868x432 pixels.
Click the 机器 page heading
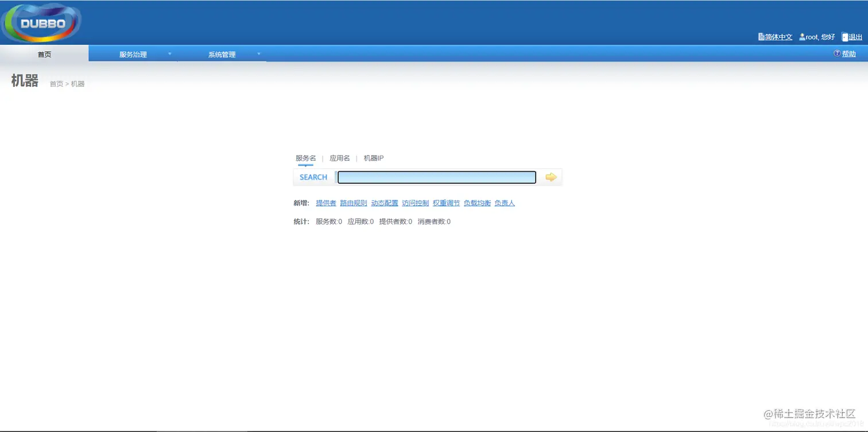point(25,80)
